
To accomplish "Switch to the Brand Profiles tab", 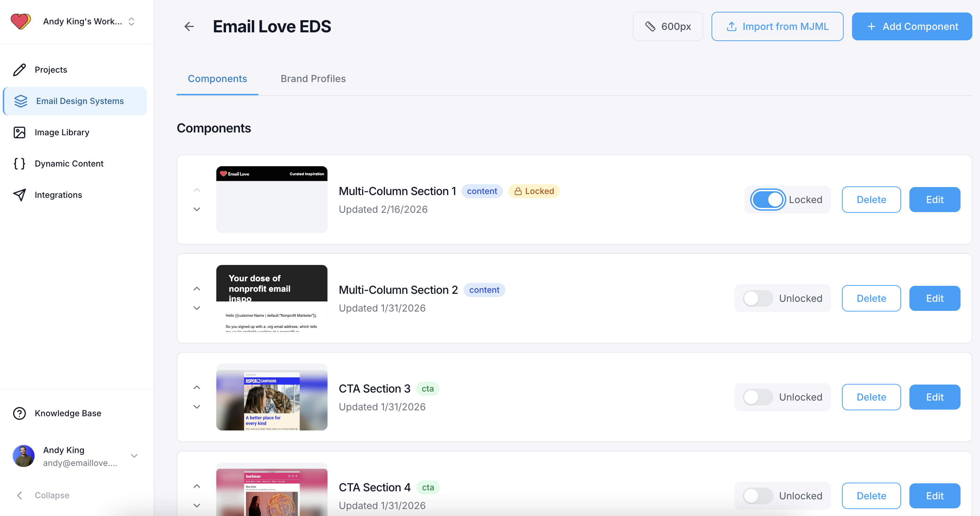I will pyautogui.click(x=313, y=78).
